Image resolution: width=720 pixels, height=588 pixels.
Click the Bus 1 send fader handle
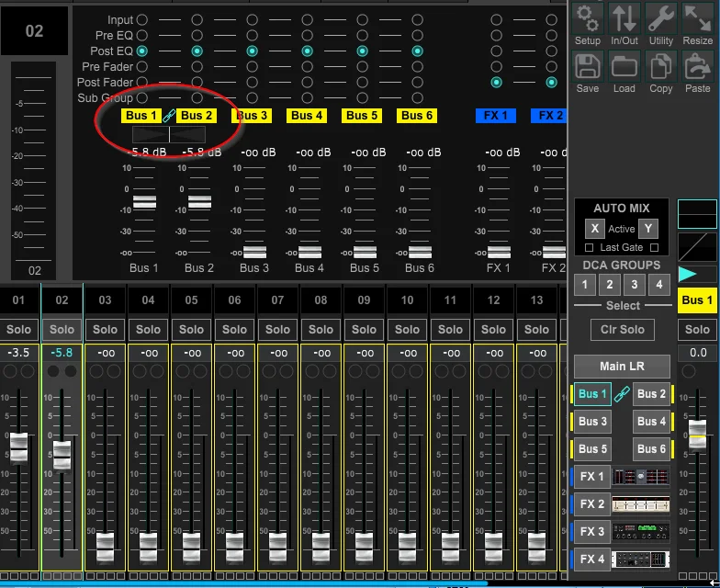point(145,202)
